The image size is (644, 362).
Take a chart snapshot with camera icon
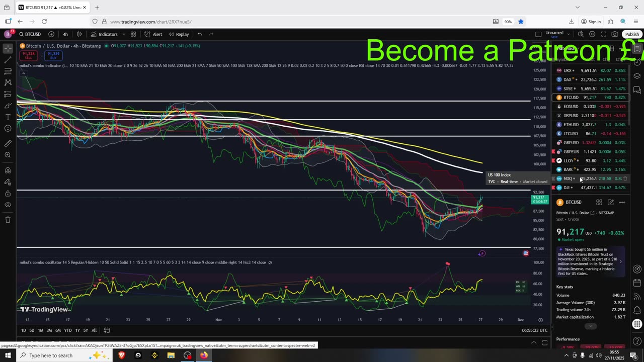tap(615, 34)
